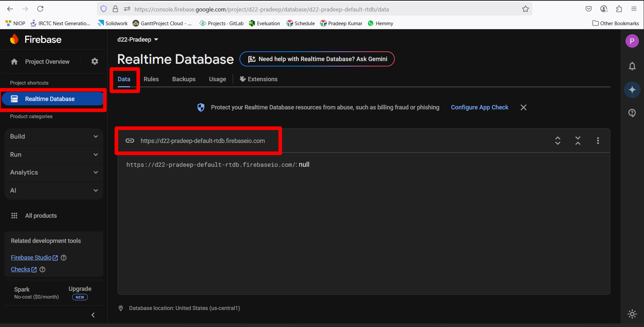
Task: Bookmark this page with star
Action: (525, 9)
